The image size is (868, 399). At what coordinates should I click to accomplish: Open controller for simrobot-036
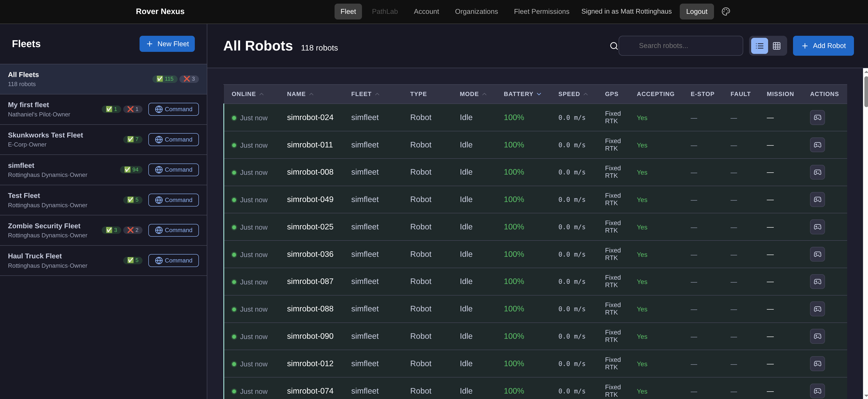point(817,255)
